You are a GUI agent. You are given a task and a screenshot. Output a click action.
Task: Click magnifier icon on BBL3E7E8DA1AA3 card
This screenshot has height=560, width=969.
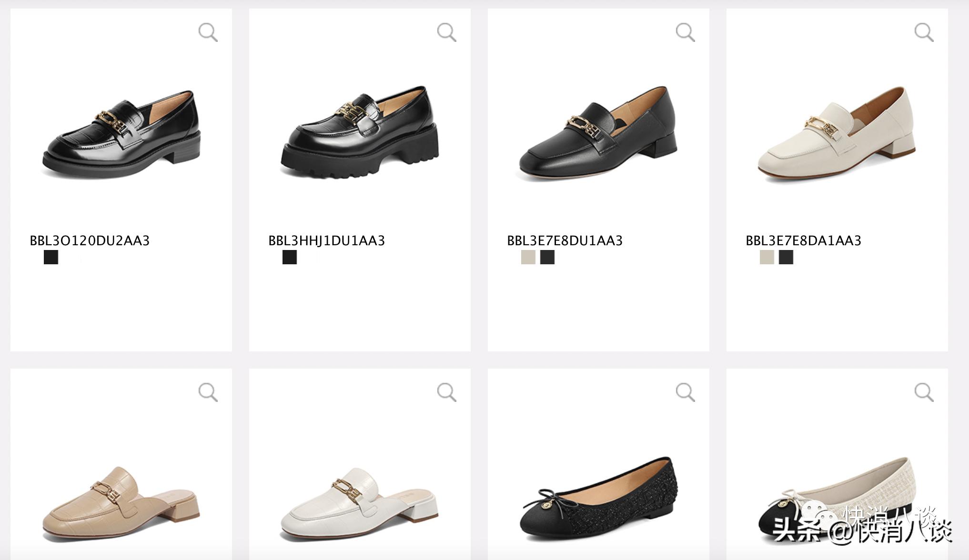924,32
